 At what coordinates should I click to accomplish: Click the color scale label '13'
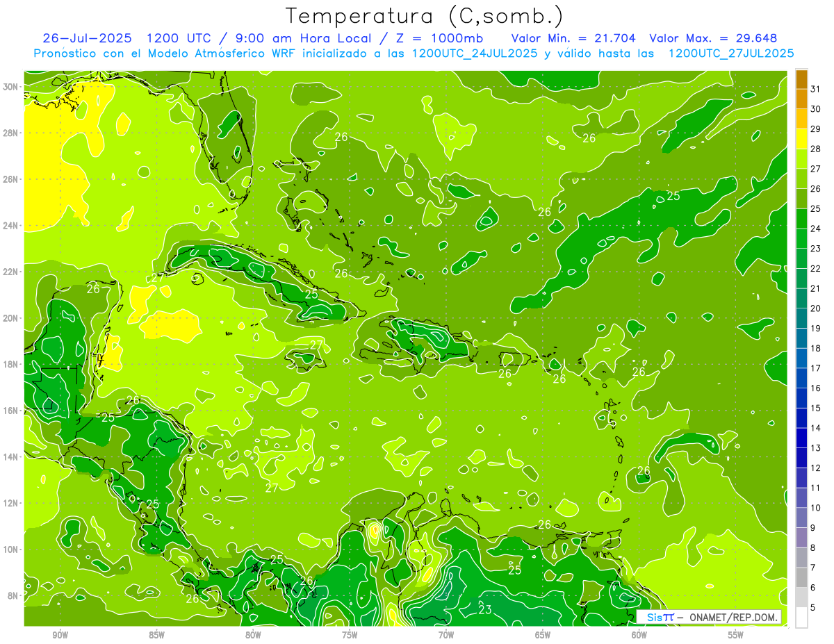pos(815,448)
